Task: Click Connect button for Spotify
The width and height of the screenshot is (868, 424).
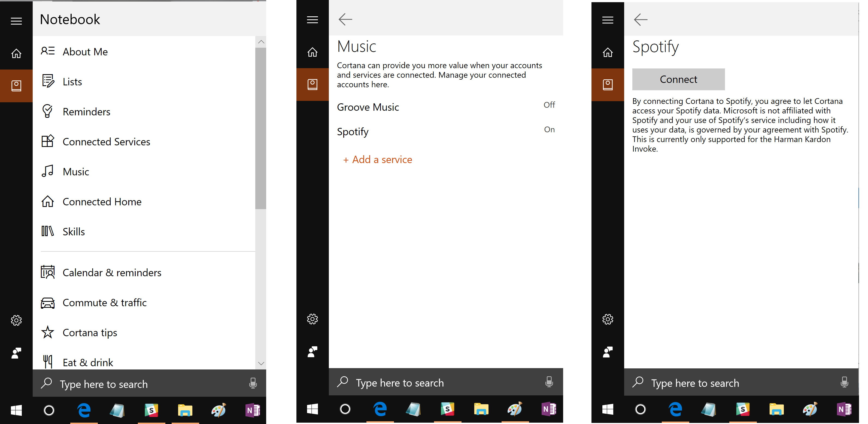Action: (678, 79)
